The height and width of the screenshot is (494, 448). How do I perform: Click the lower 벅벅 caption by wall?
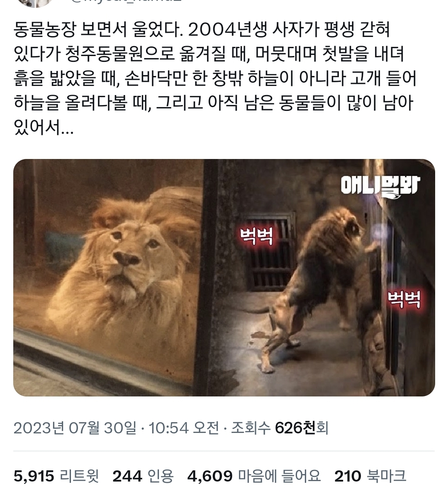[404, 300]
